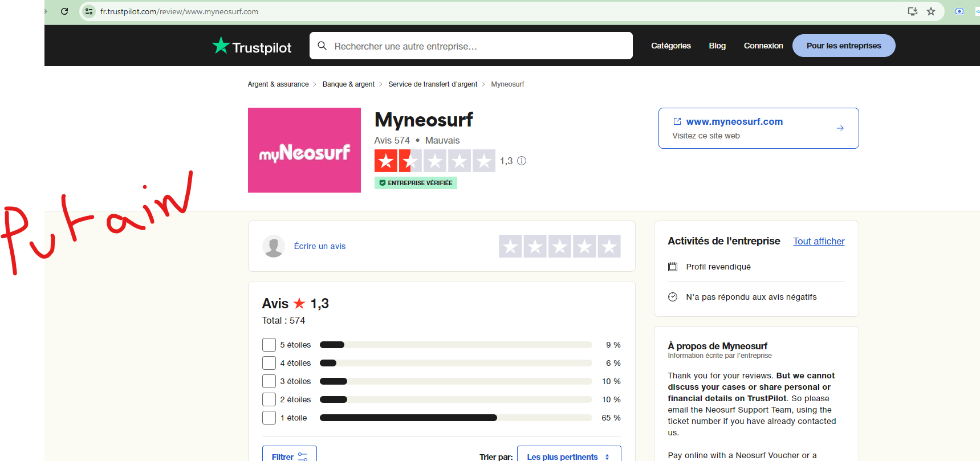Click the arrow in the website card
The image size is (980, 461).
pos(840,128)
